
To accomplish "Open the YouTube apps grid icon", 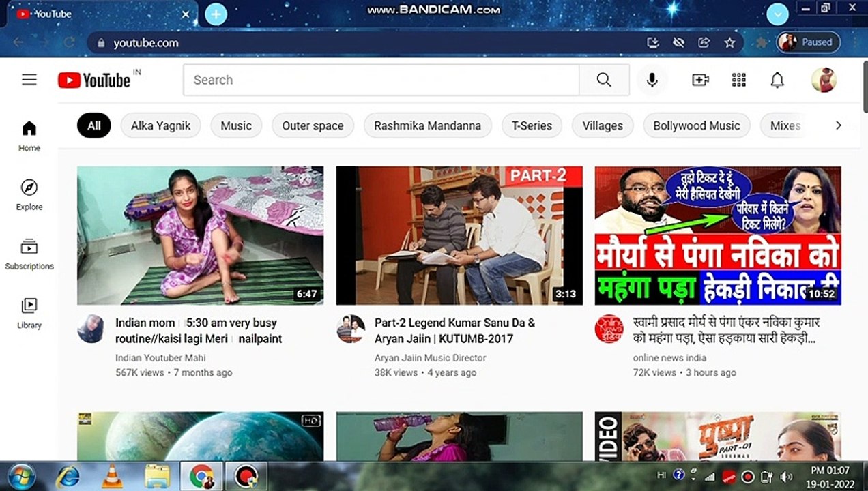I will click(739, 80).
